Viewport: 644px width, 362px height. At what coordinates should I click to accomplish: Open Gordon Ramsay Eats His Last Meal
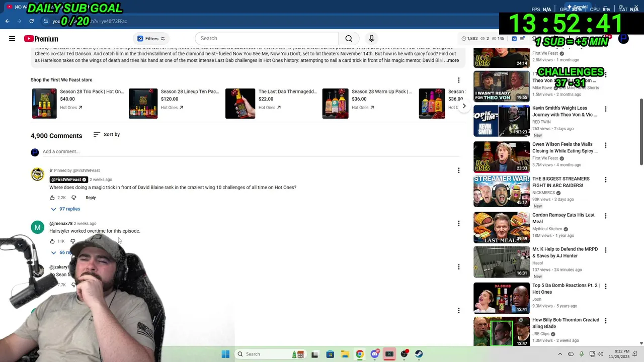pyautogui.click(x=563, y=218)
